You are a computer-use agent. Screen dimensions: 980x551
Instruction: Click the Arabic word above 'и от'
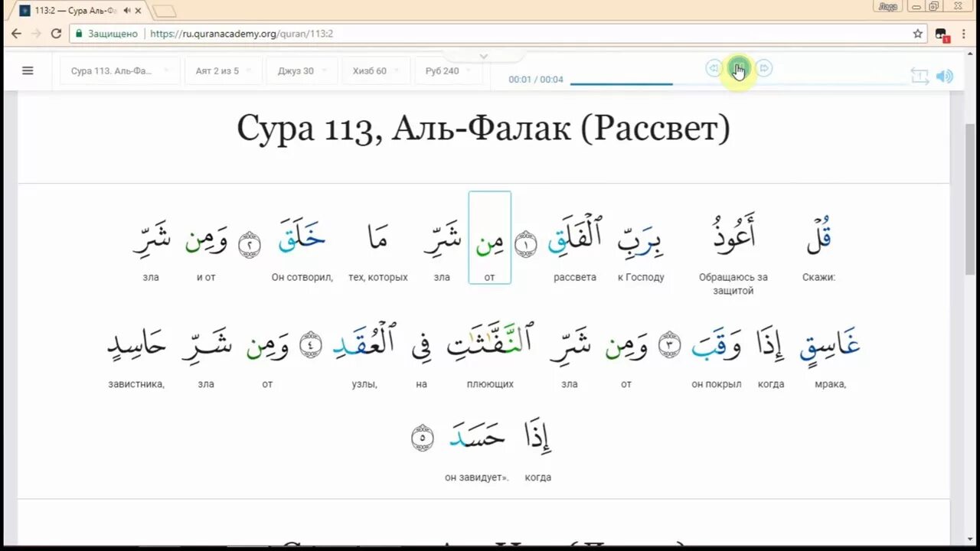coord(206,240)
